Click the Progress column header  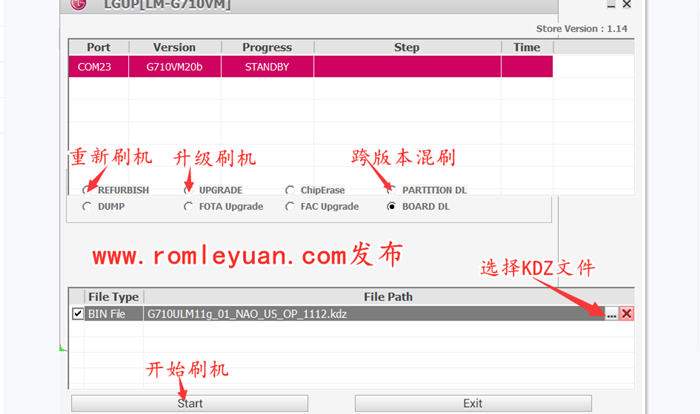point(267,47)
